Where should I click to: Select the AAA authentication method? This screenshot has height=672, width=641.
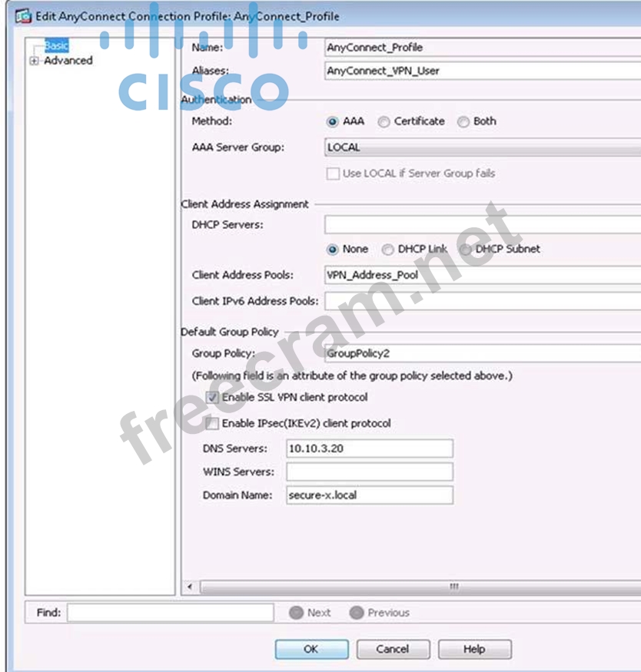tap(332, 121)
